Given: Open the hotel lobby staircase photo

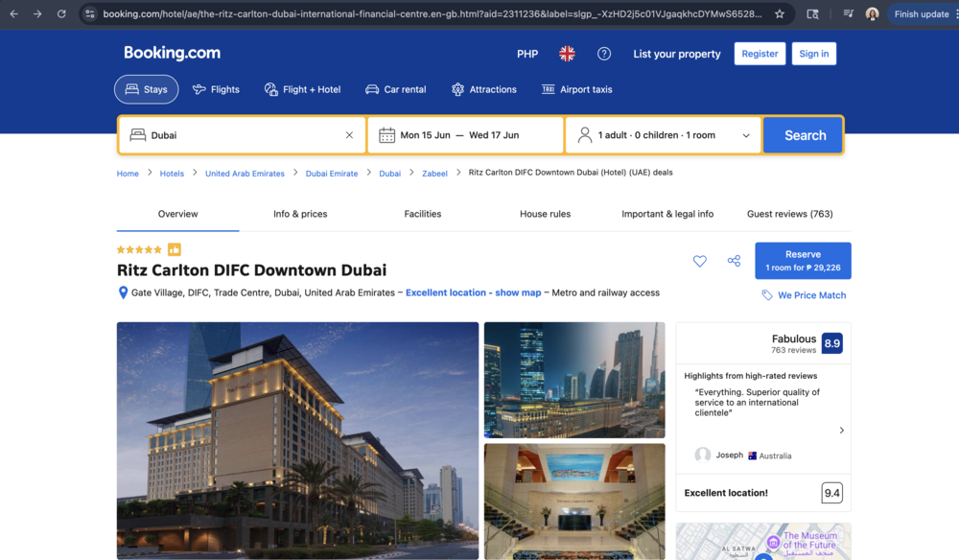Looking at the screenshot, I should 574,502.
